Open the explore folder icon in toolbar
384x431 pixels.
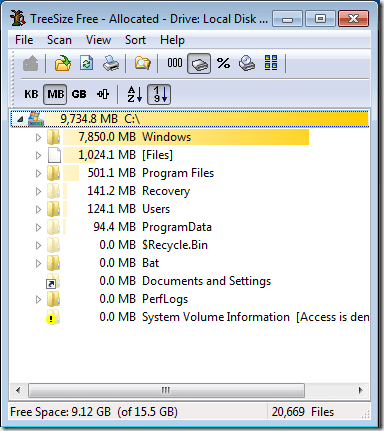[x=143, y=63]
